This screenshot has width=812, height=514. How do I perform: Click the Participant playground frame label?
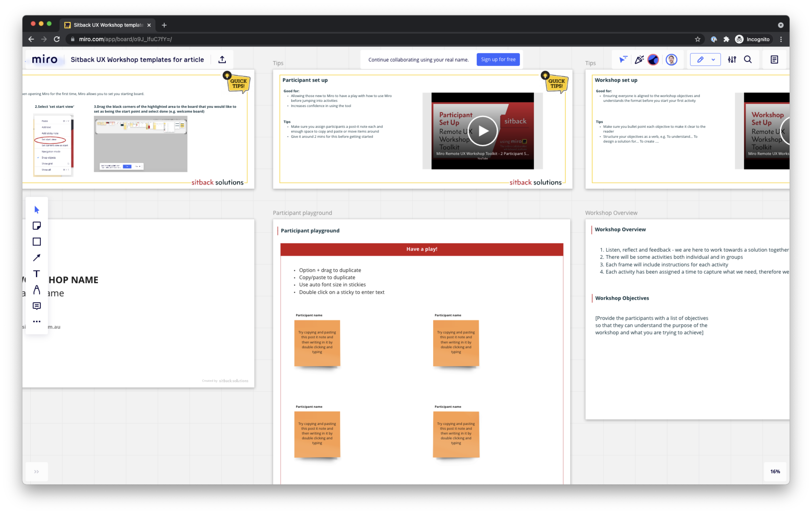(x=302, y=213)
